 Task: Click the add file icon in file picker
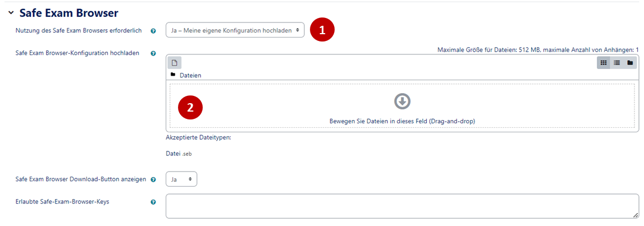pyautogui.click(x=175, y=63)
